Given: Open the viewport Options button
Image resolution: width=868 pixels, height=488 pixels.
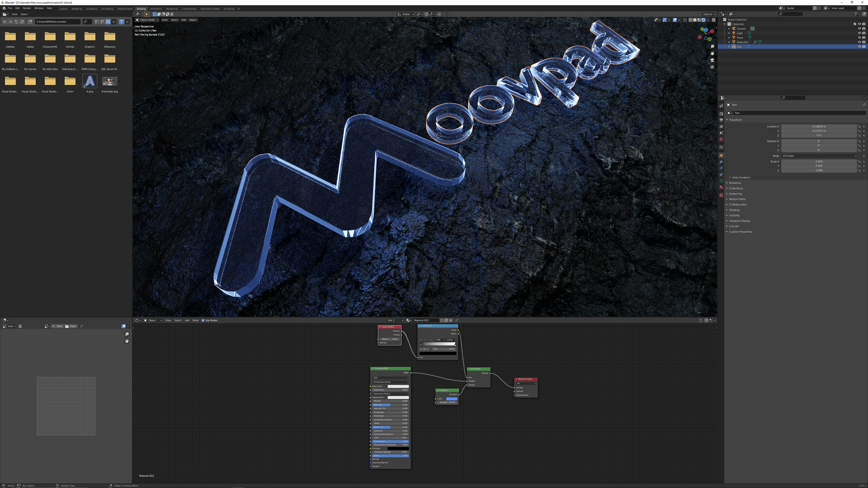Looking at the screenshot, I should [709, 14].
